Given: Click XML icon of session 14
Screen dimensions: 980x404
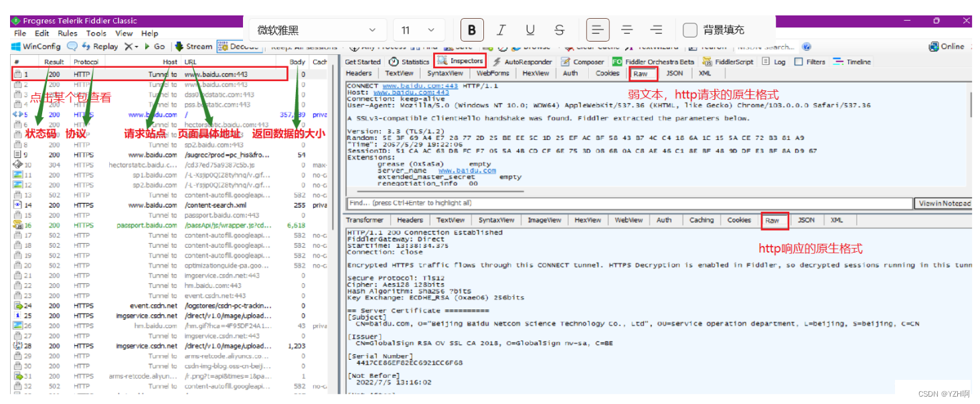Looking at the screenshot, I should (18, 205).
